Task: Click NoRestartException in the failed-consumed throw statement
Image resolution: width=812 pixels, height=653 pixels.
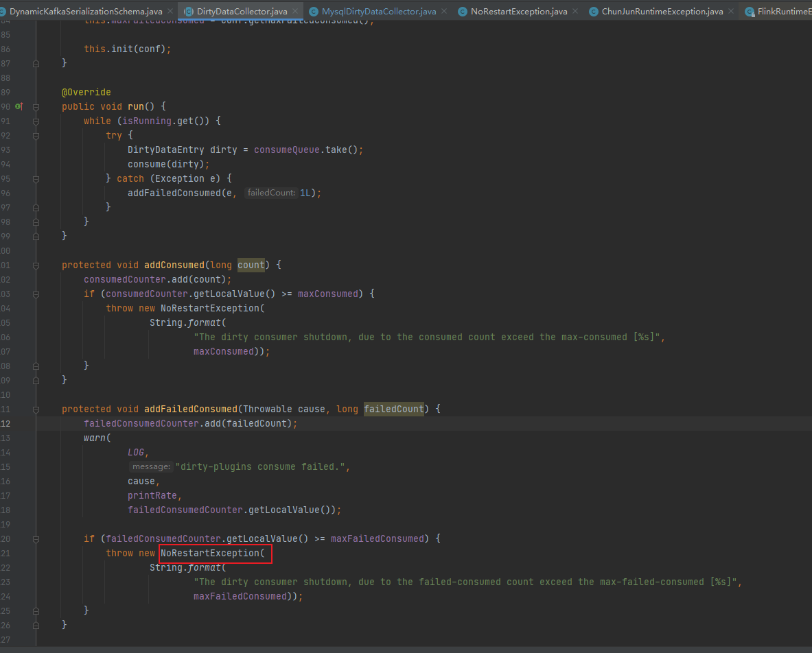Action: coord(210,553)
